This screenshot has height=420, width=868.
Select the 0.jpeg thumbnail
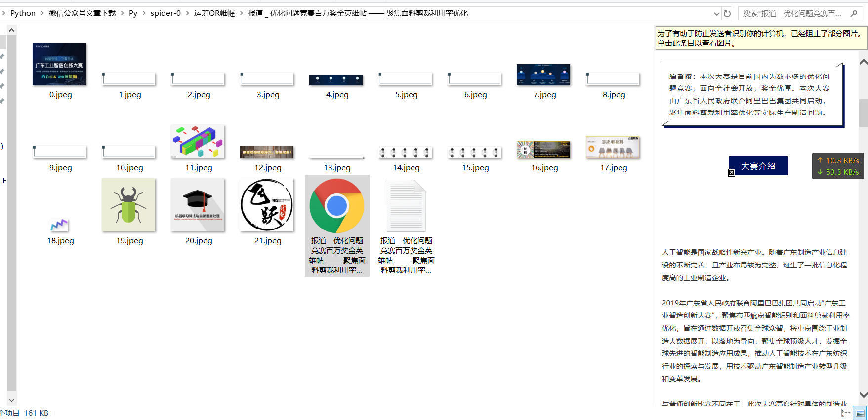(x=59, y=64)
